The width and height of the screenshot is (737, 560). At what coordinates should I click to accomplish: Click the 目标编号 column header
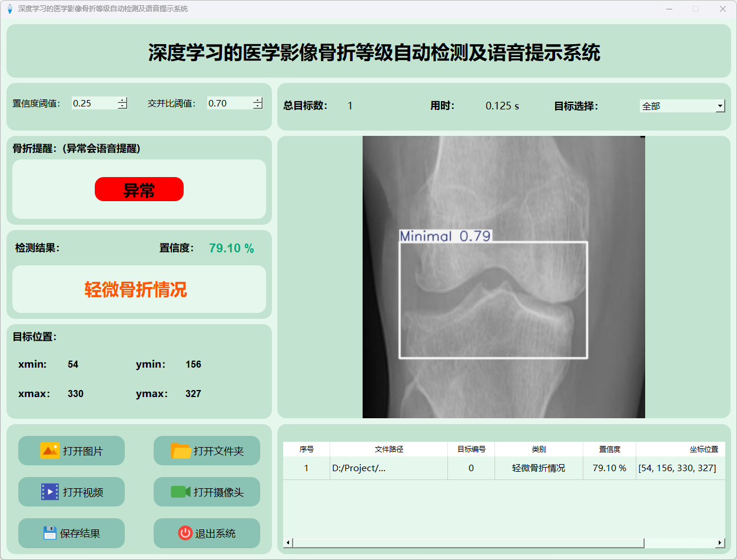(x=472, y=449)
